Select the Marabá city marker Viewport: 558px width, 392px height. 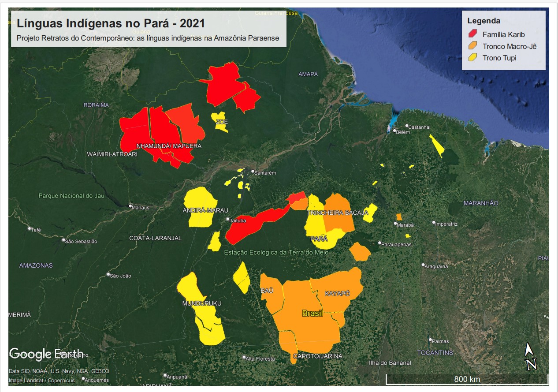tap(395, 224)
